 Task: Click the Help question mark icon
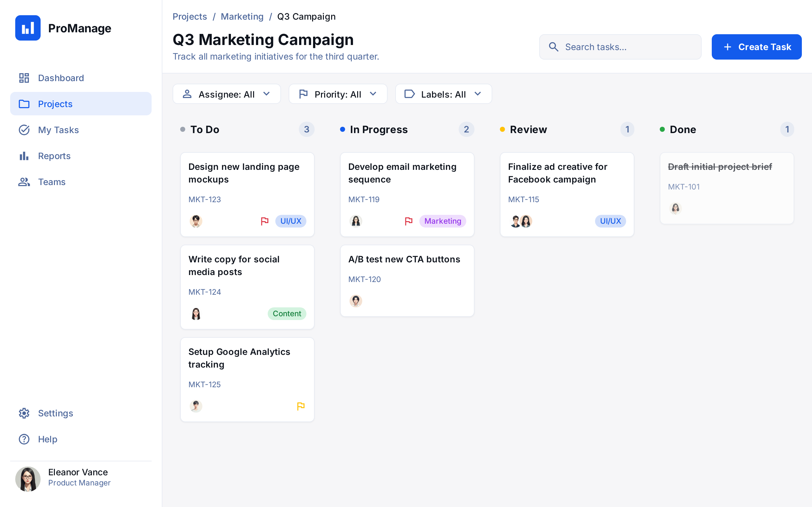[24, 439]
